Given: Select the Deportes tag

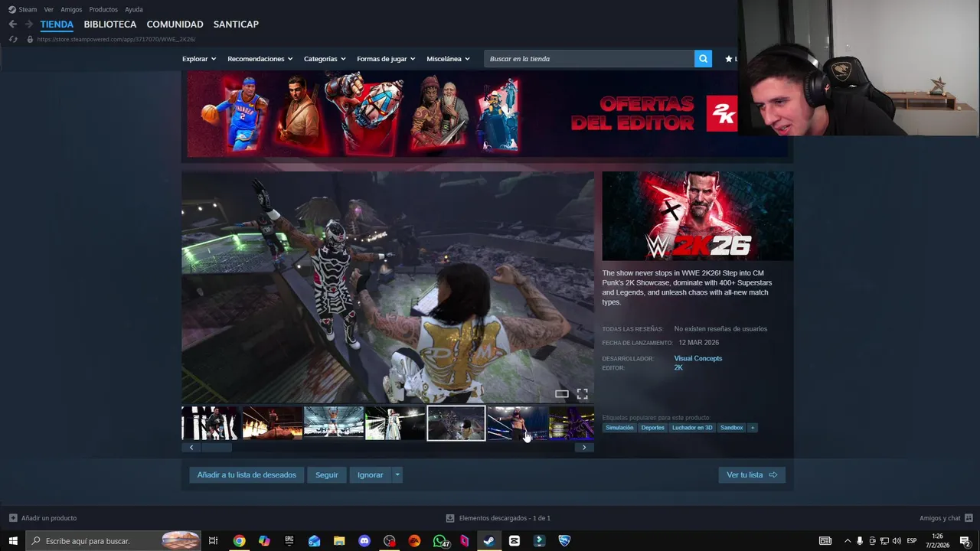Looking at the screenshot, I should 653,428.
